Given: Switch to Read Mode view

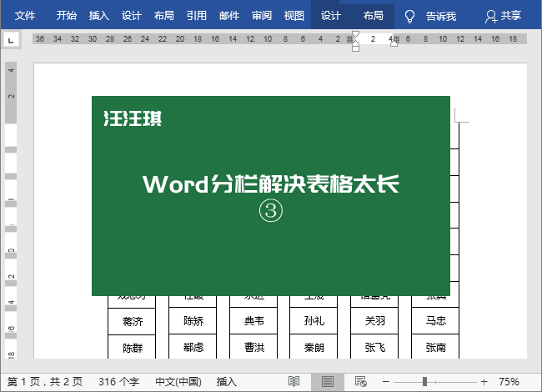Looking at the screenshot, I should (x=294, y=381).
